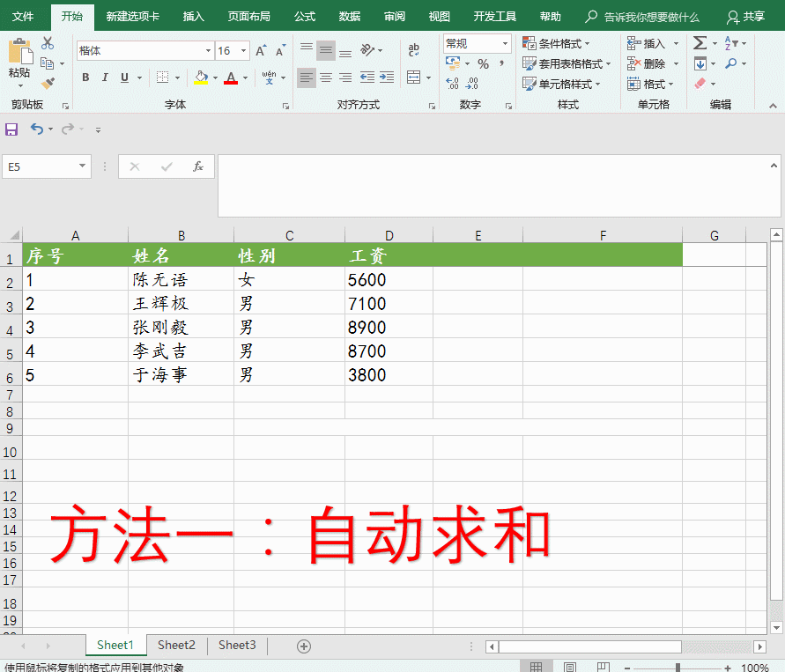The image size is (785, 672).
Task: Open Sort and Filter icon
Action: click(x=731, y=43)
